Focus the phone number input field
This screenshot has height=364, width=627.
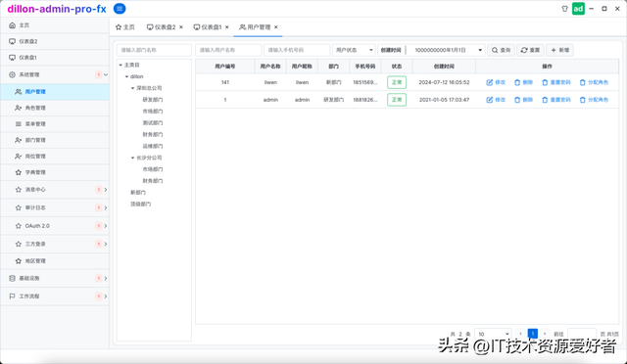[x=297, y=50]
